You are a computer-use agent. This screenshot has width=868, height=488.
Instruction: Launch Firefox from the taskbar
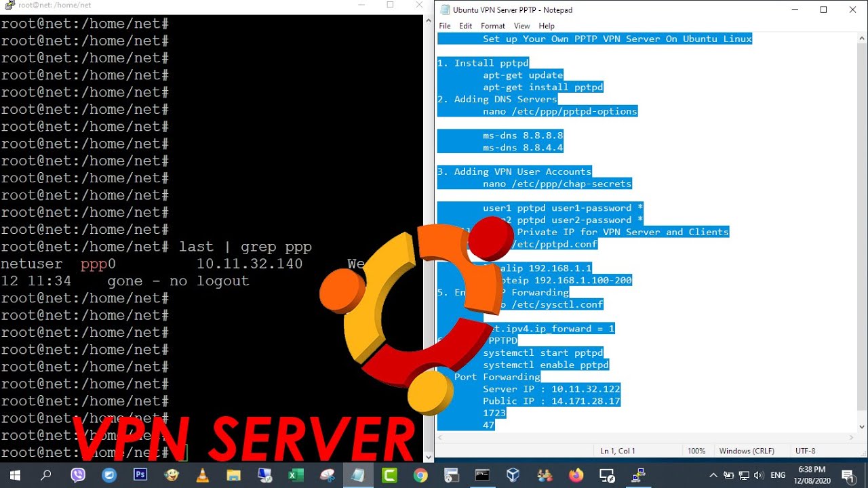[x=576, y=475]
